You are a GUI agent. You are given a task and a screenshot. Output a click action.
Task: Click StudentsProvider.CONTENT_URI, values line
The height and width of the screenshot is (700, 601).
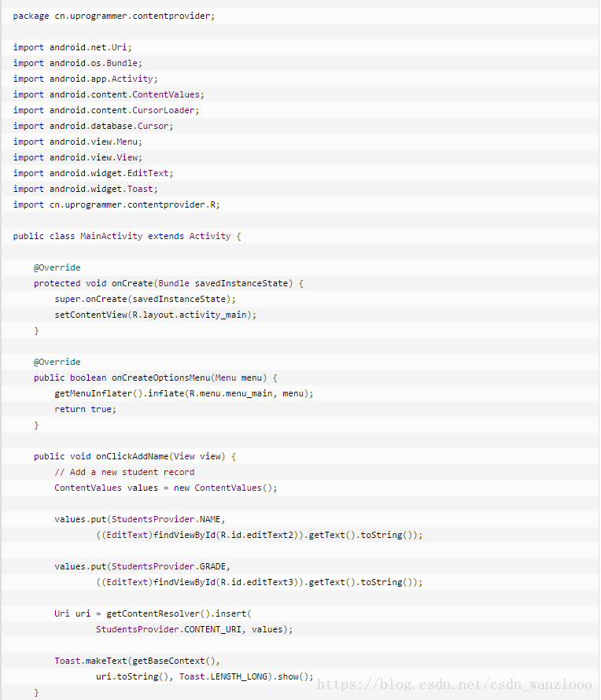click(x=194, y=629)
